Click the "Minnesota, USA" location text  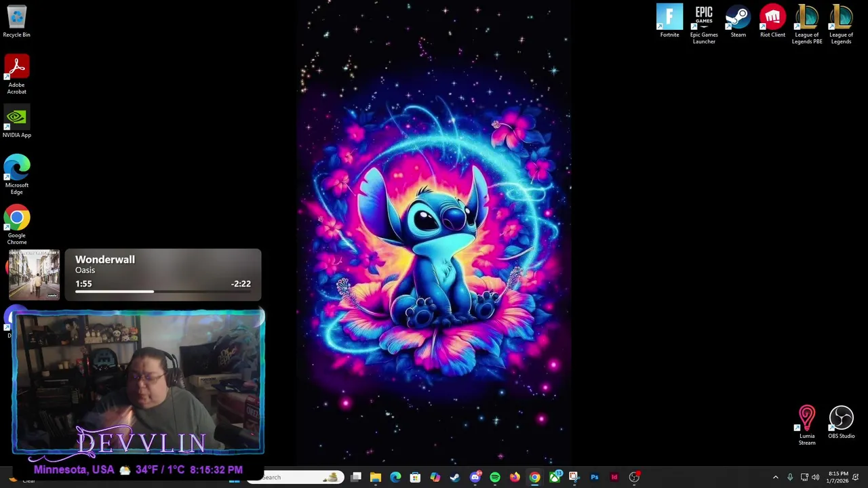(x=74, y=470)
